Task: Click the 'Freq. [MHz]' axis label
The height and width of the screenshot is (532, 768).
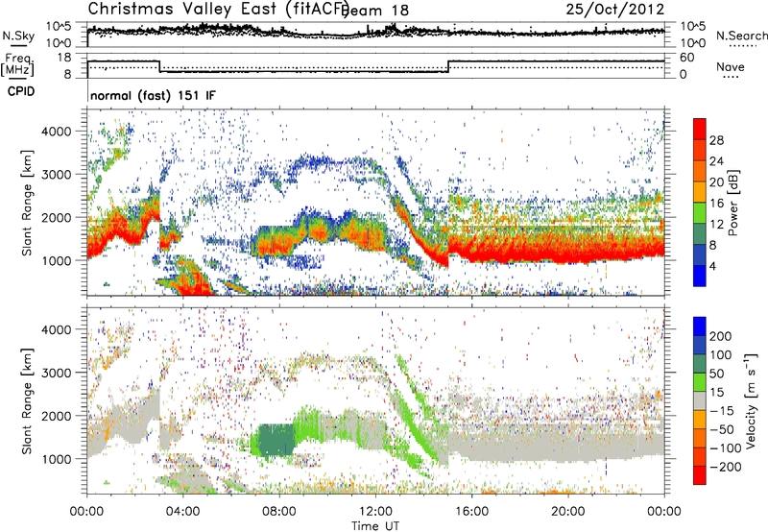Action: pyautogui.click(x=18, y=64)
